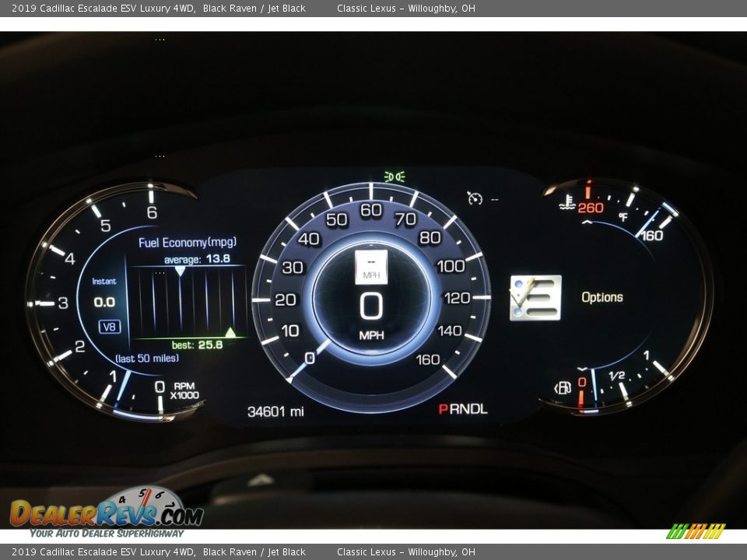
Task: Click the striped logo in bottom-right corner
Action: tap(695, 531)
